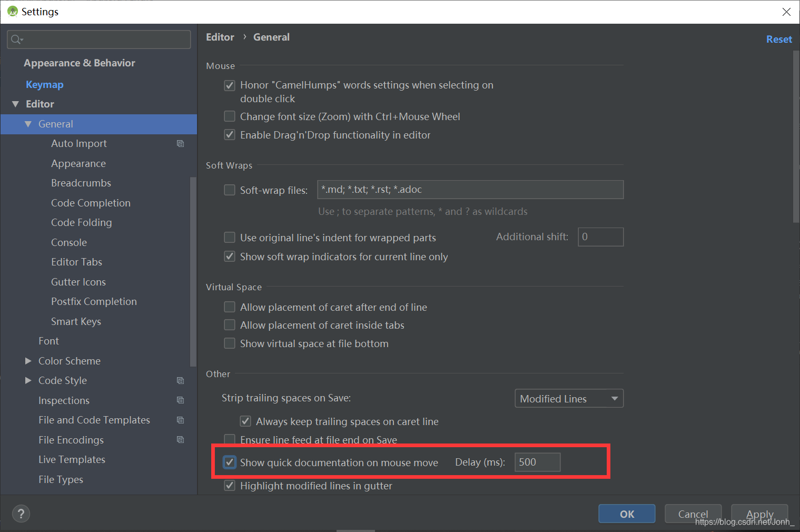Open Appearance under Editor General
Image resolution: width=800 pixels, height=532 pixels.
(x=78, y=164)
